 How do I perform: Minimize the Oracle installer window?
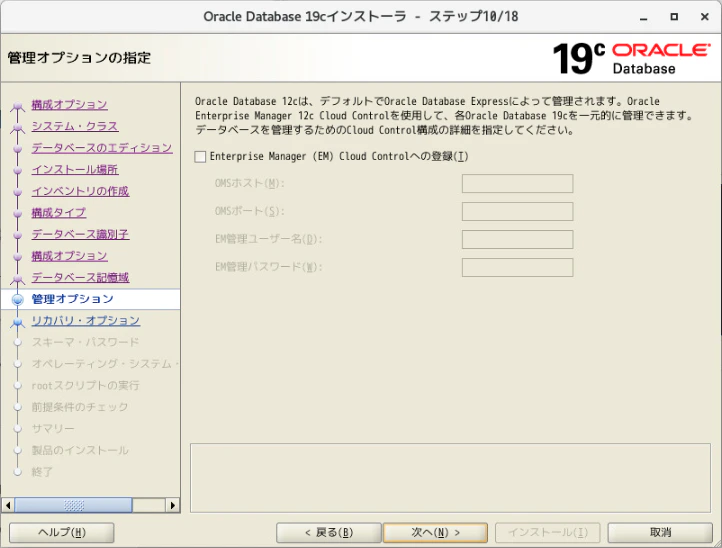click(644, 17)
